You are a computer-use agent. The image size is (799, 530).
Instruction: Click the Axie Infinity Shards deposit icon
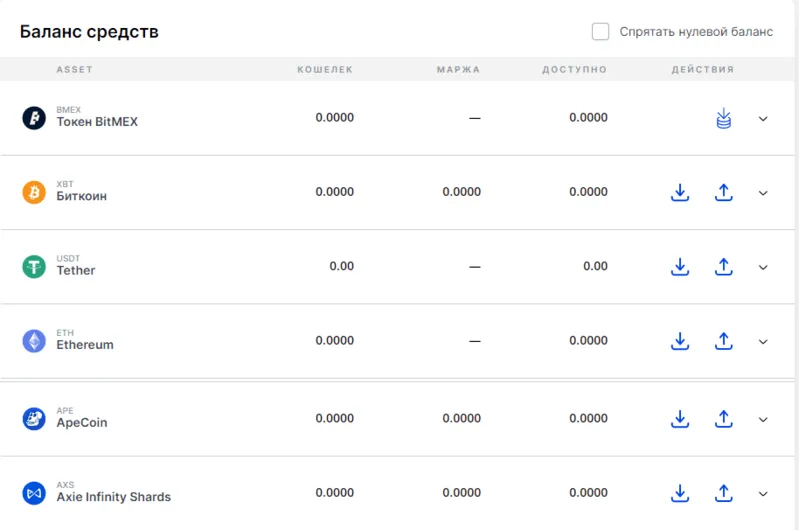pyautogui.click(x=680, y=493)
